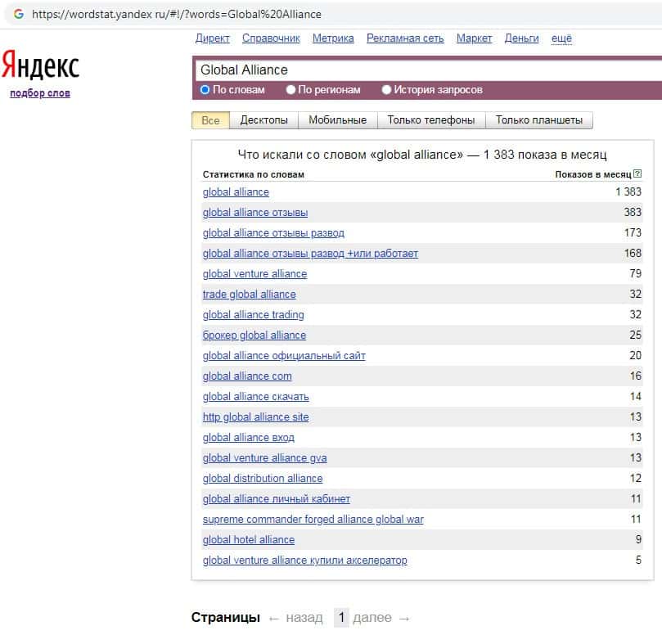Open the global hotel alliance keyword

(x=249, y=540)
